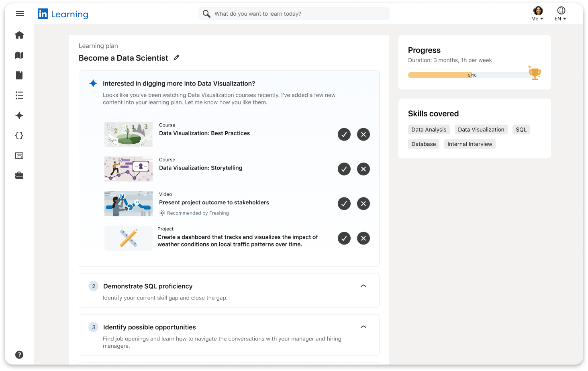Open the curly braces code icon
The width and height of the screenshot is (588, 371).
(19, 136)
